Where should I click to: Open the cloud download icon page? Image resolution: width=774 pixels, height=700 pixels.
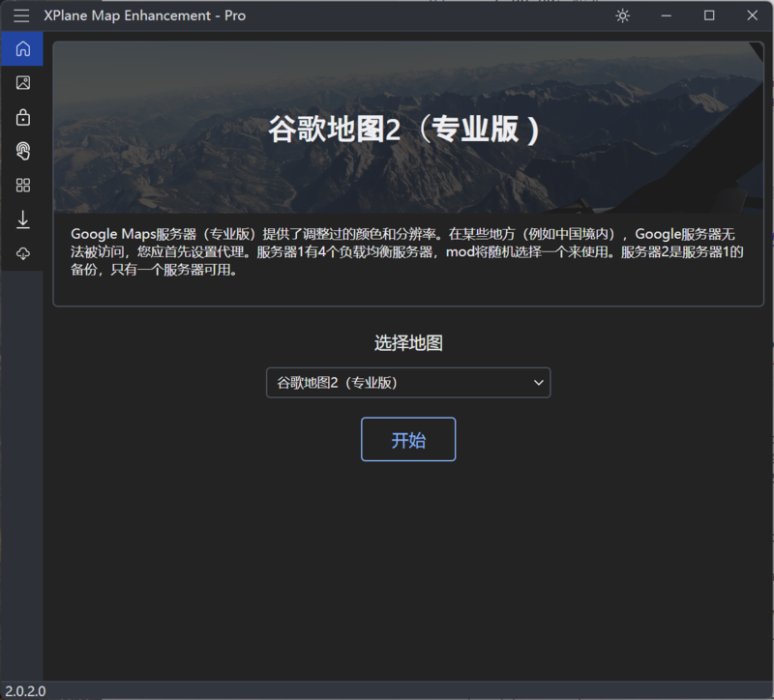tap(22, 253)
